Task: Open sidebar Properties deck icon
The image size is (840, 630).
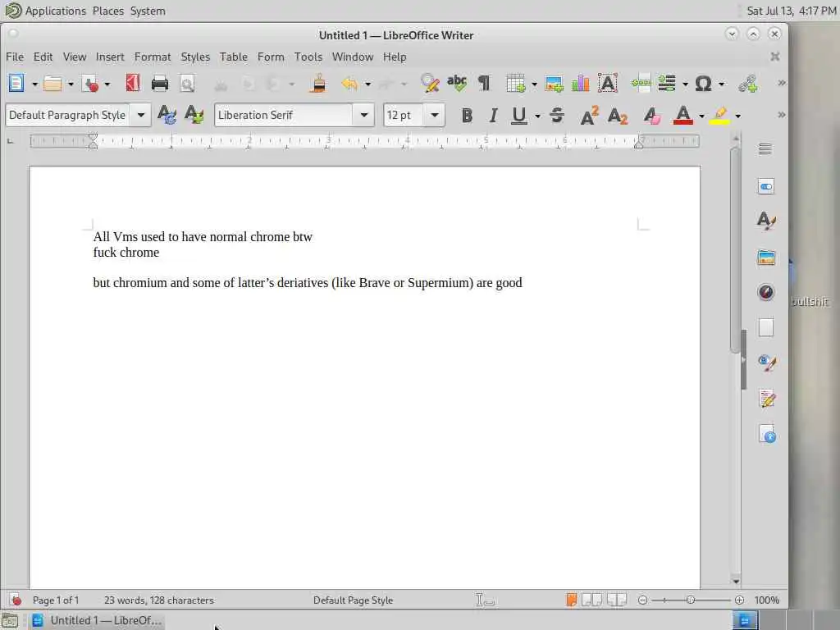Action: click(x=766, y=186)
